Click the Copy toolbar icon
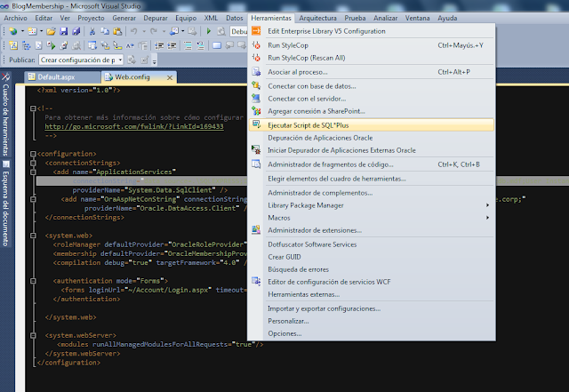 [105, 32]
